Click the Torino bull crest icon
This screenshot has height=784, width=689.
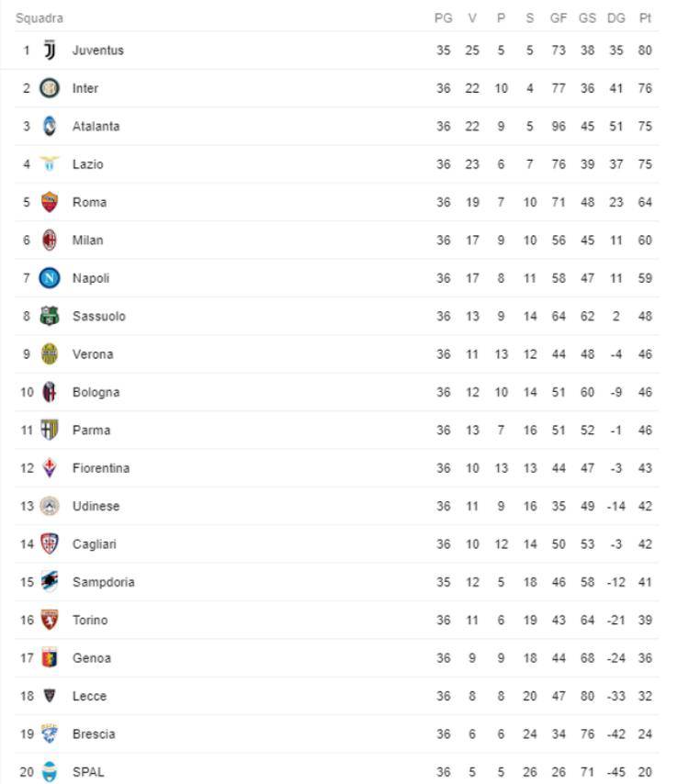(x=50, y=620)
